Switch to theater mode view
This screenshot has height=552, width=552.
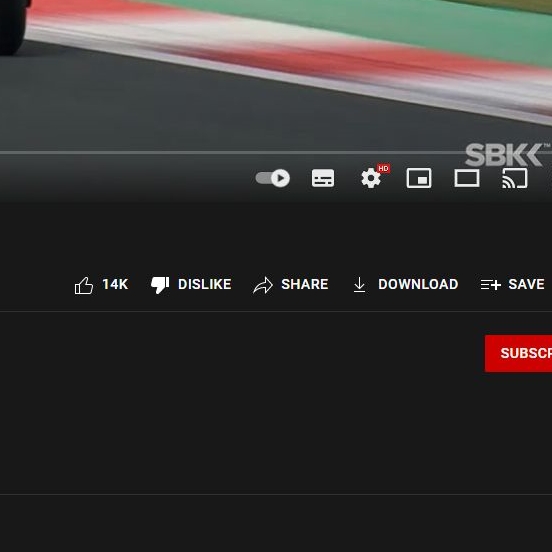[467, 178]
